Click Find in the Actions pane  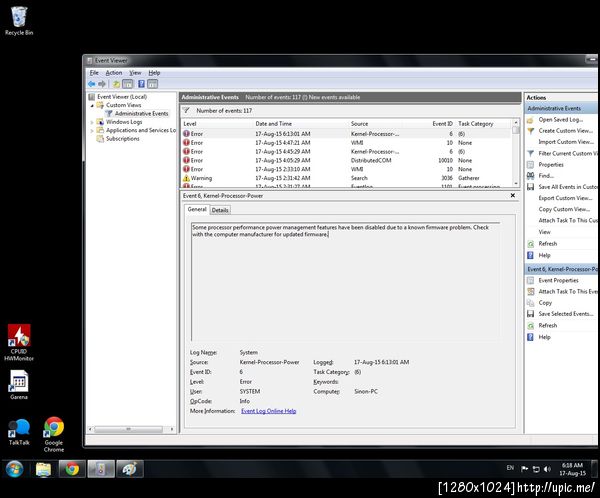coord(546,176)
